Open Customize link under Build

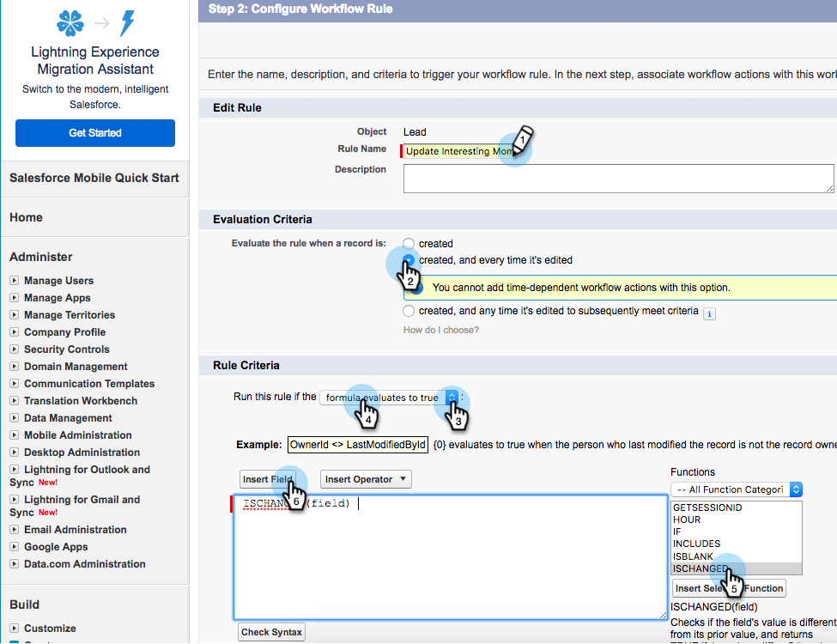[50, 629]
